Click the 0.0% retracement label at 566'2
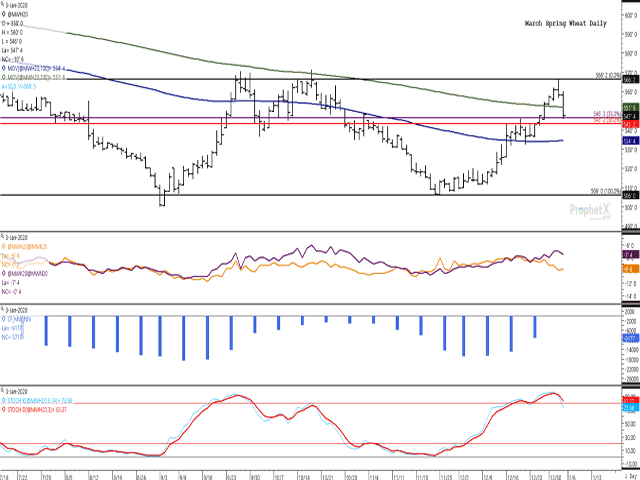This screenshot has height=480, width=640. (x=608, y=75)
